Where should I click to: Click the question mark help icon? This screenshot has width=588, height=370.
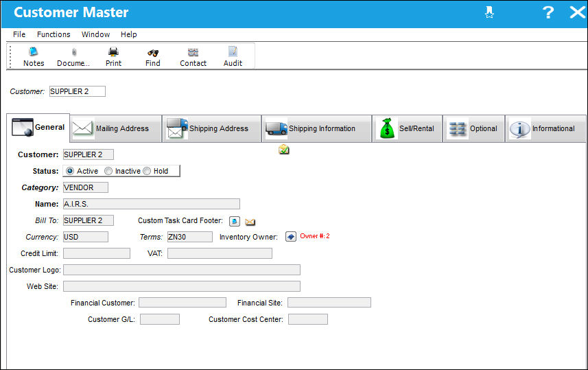pyautogui.click(x=548, y=12)
